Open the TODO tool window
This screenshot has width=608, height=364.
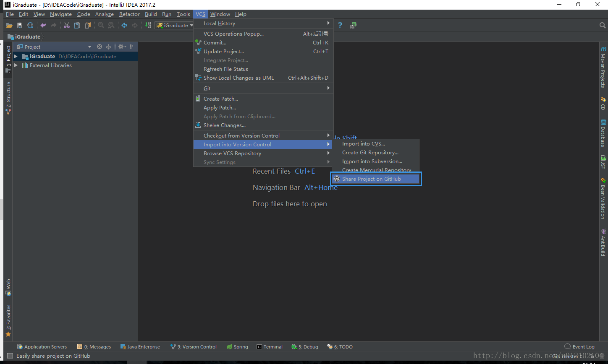tap(340, 347)
